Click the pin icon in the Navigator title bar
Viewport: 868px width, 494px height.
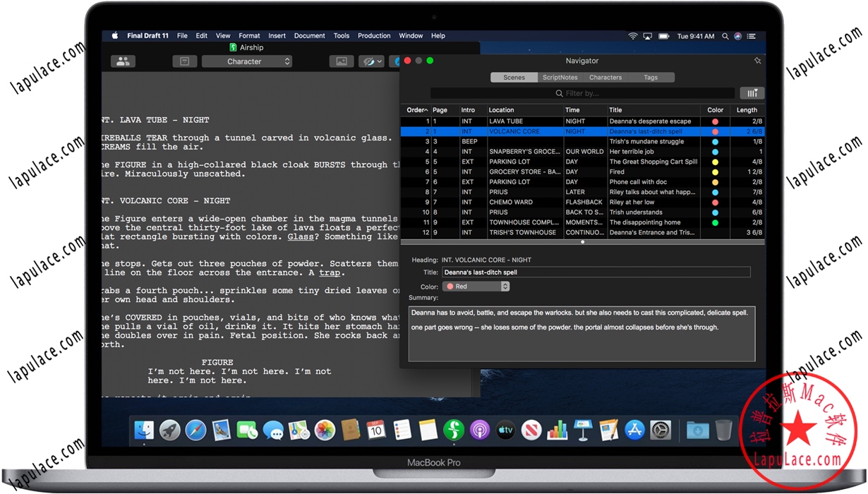758,61
